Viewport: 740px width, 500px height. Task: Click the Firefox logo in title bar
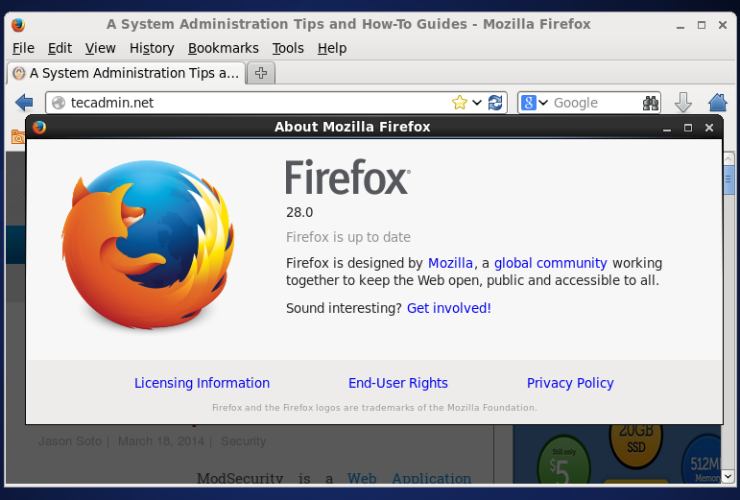point(18,24)
